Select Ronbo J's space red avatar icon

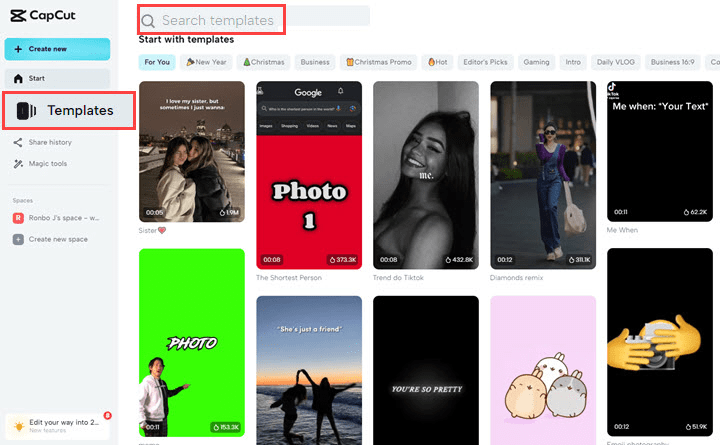click(x=18, y=218)
